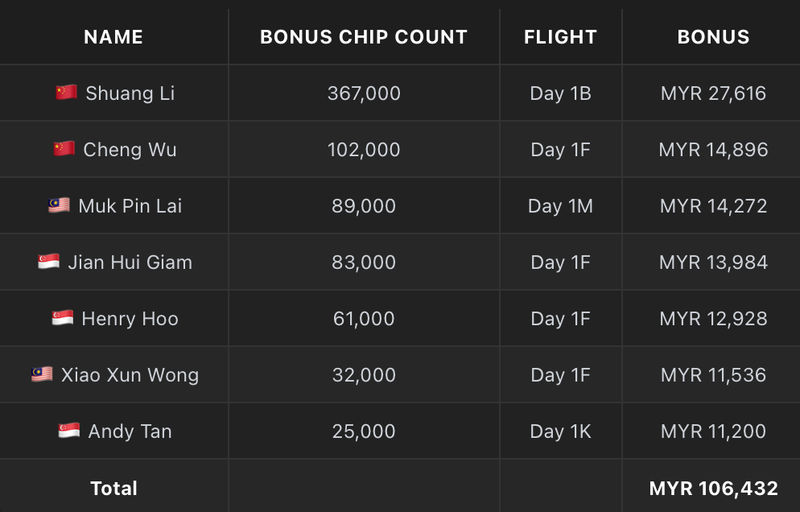Click the MYR 106,432 total bonus
Image resolution: width=800 pixels, height=512 pixels.
pyautogui.click(x=713, y=488)
